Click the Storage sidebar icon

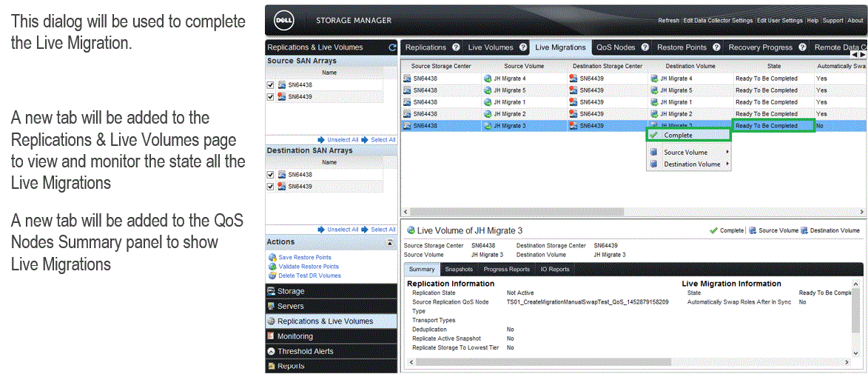pyautogui.click(x=272, y=291)
